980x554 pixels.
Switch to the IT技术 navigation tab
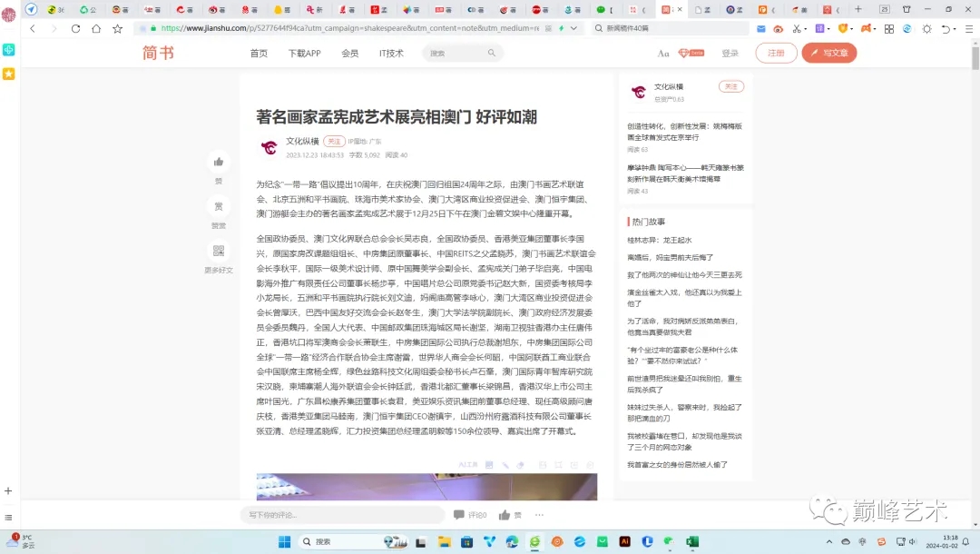point(391,53)
